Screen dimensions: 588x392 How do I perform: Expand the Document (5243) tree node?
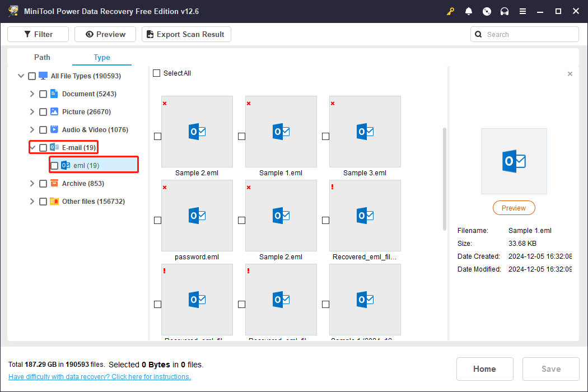32,94
